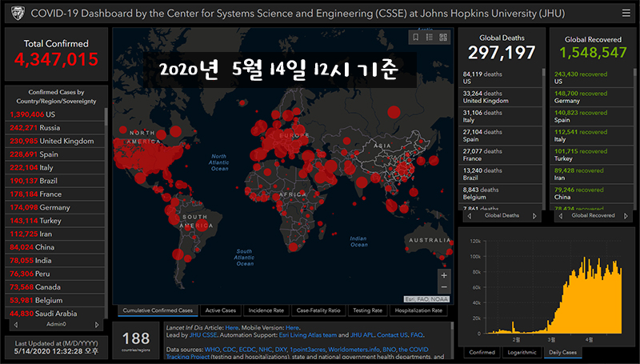Open the JHU CSSE link
Image resolution: width=640 pixels, height=364 pixels.
[203, 335]
